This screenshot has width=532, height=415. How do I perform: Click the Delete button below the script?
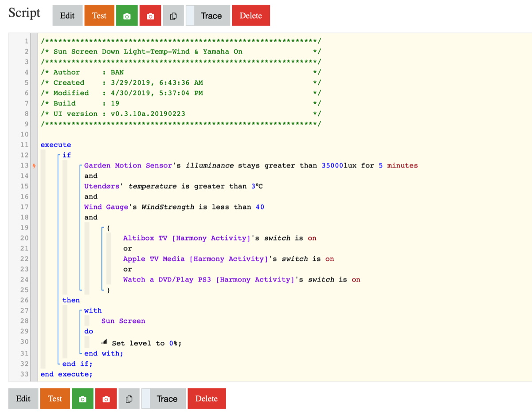click(207, 399)
